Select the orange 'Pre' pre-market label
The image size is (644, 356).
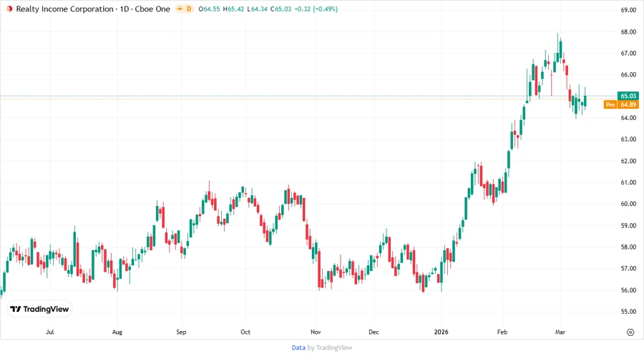(x=610, y=104)
